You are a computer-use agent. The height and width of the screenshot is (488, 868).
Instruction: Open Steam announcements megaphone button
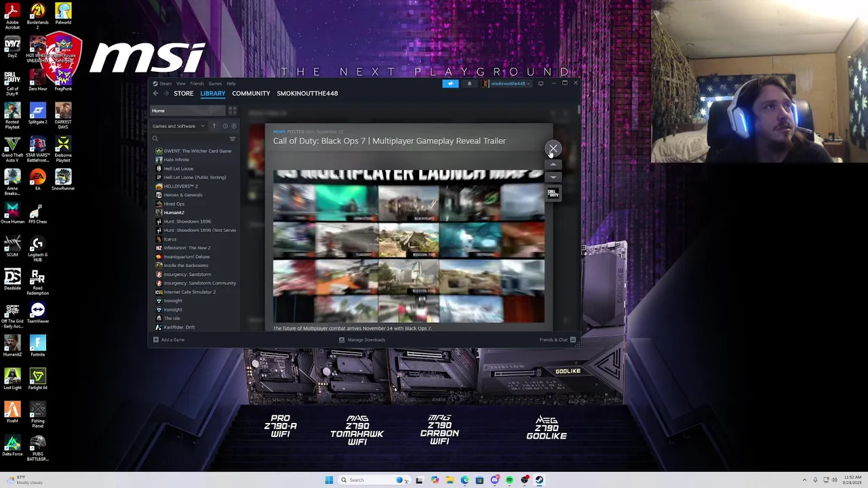point(450,83)
